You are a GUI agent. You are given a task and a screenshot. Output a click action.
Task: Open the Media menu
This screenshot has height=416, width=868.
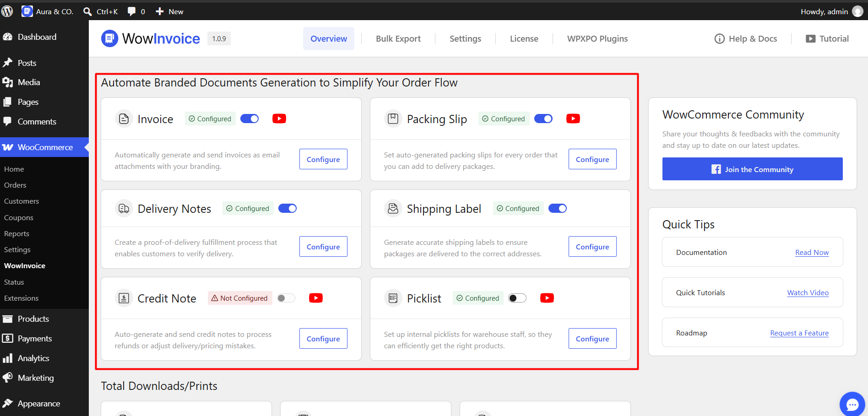pyautogui.click(x=44, y=82)
